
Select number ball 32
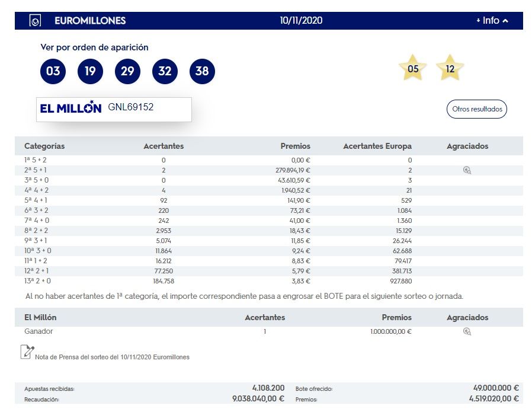click(165, 71)
